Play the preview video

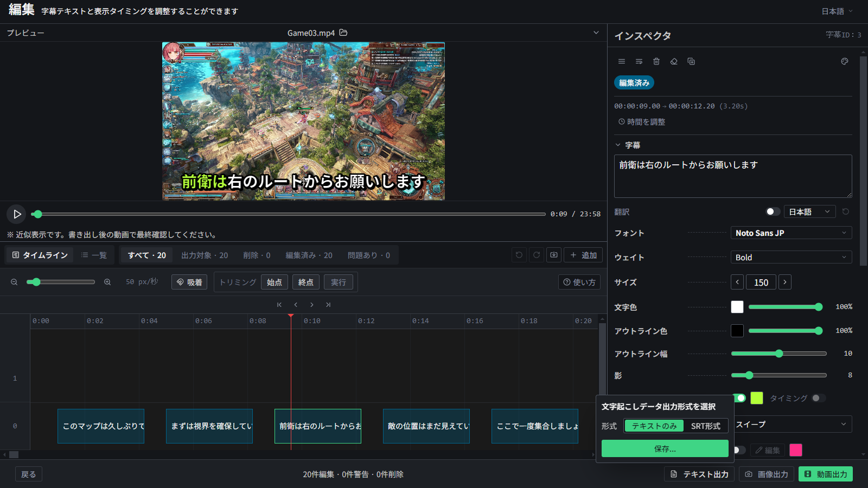(17, 214)
